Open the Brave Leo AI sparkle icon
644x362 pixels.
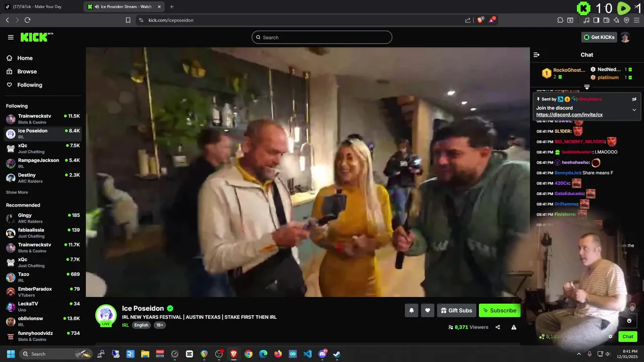(x=616, y=20)
